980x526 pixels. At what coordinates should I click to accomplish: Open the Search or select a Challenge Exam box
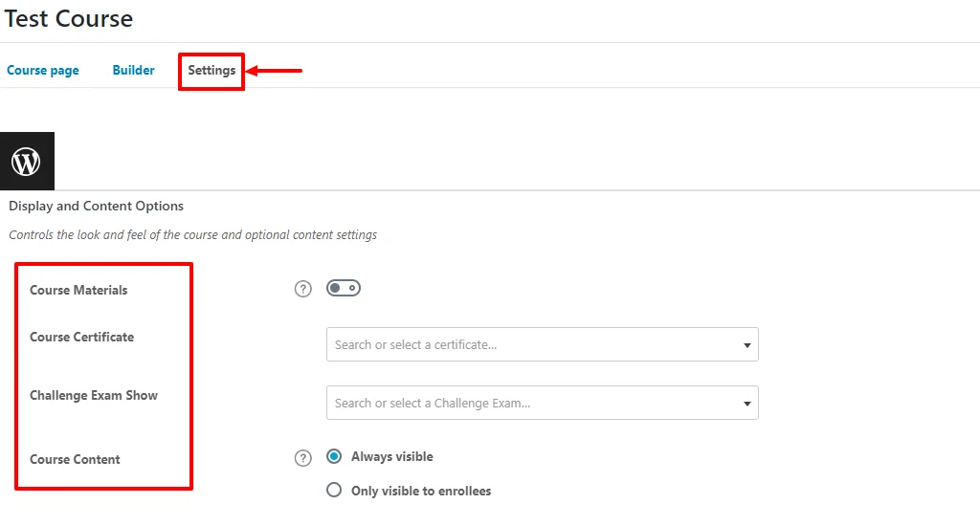click(x=543, y=403)
